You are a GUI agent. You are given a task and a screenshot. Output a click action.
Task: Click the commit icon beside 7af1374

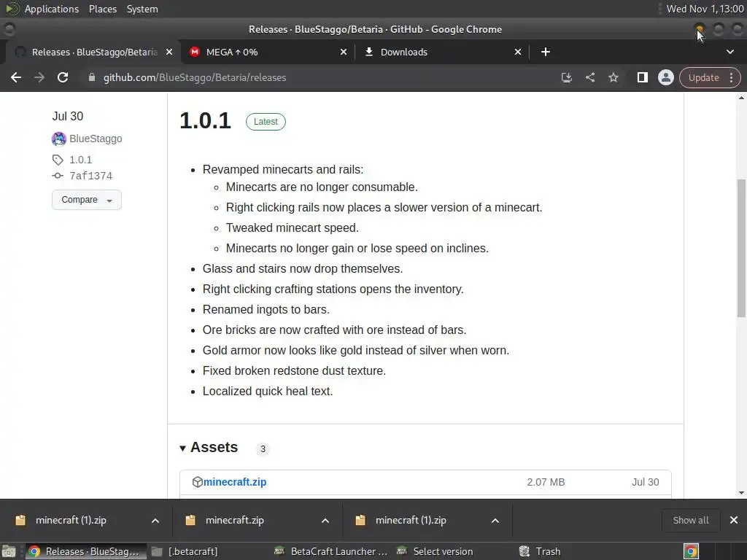[58, 176]
